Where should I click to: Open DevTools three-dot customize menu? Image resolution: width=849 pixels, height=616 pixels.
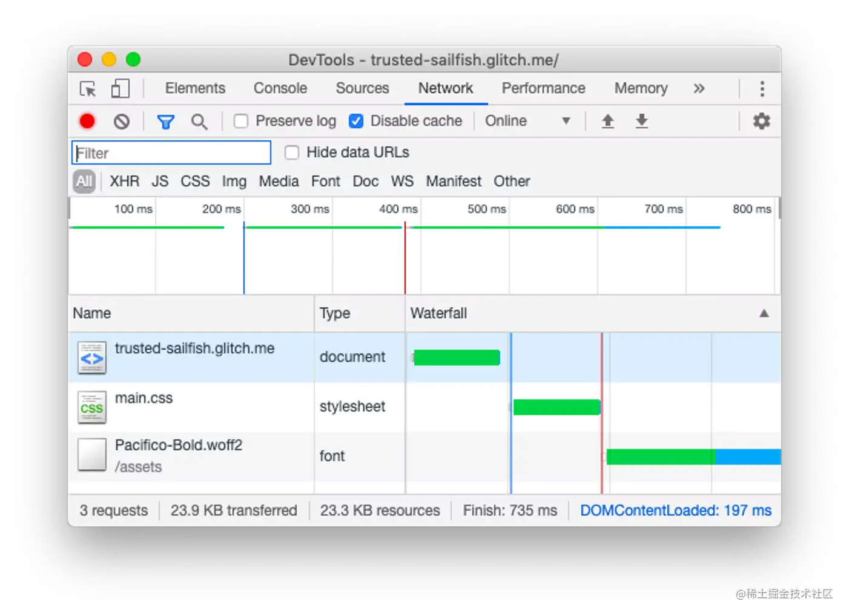762,89
